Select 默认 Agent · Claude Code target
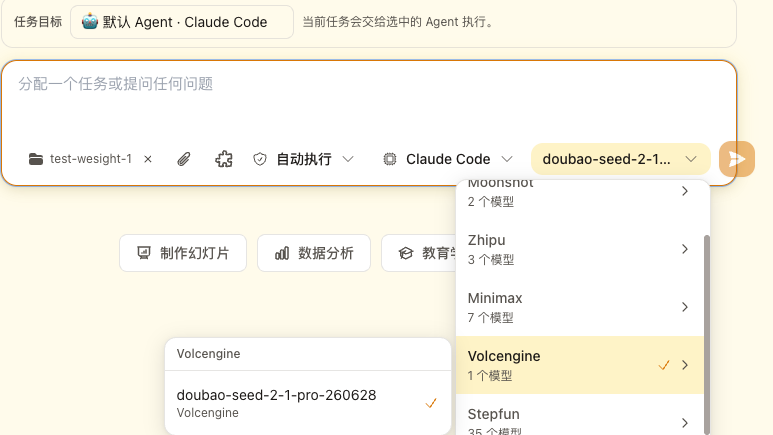773x435 pixels. (x=182, y=22)
